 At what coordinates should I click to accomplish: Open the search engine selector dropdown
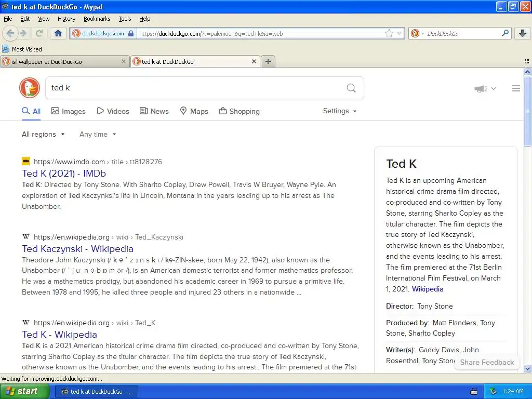coord(417,33)
